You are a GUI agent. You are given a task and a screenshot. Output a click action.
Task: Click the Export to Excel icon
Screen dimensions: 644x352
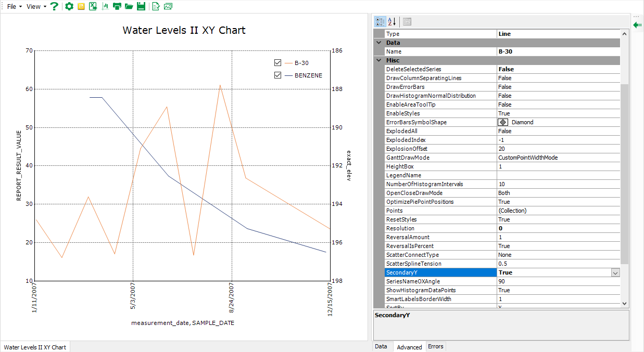point(93,6)
